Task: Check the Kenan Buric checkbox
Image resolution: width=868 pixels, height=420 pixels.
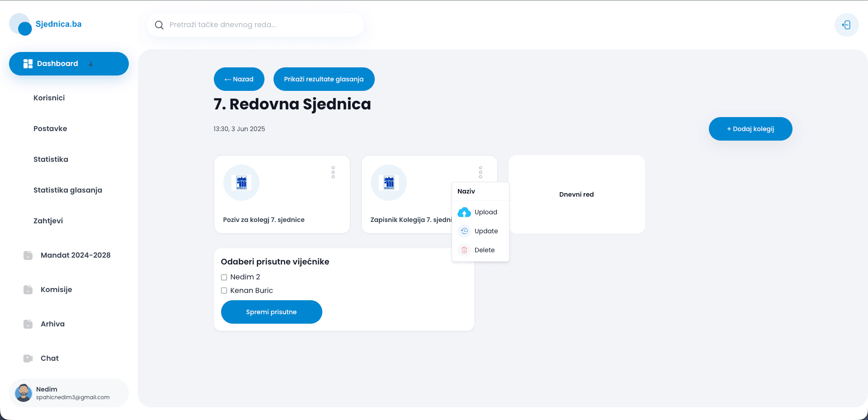Action: pos(224,291)
